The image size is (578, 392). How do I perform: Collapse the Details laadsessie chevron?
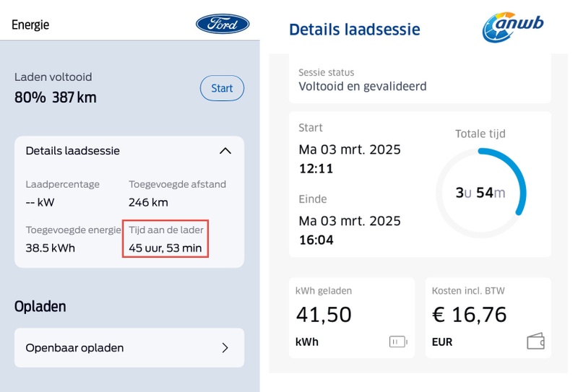pyautogui.click(x=225, y=151)
